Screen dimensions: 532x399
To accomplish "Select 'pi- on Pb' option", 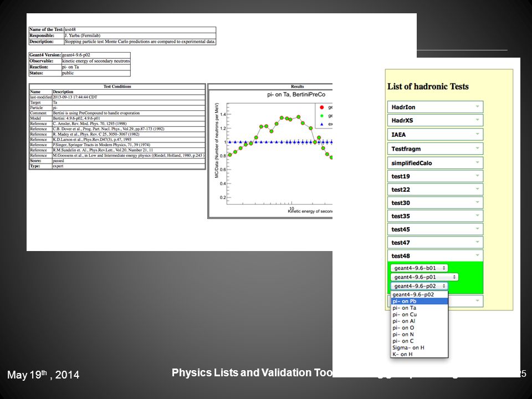I will pos(420,301).
